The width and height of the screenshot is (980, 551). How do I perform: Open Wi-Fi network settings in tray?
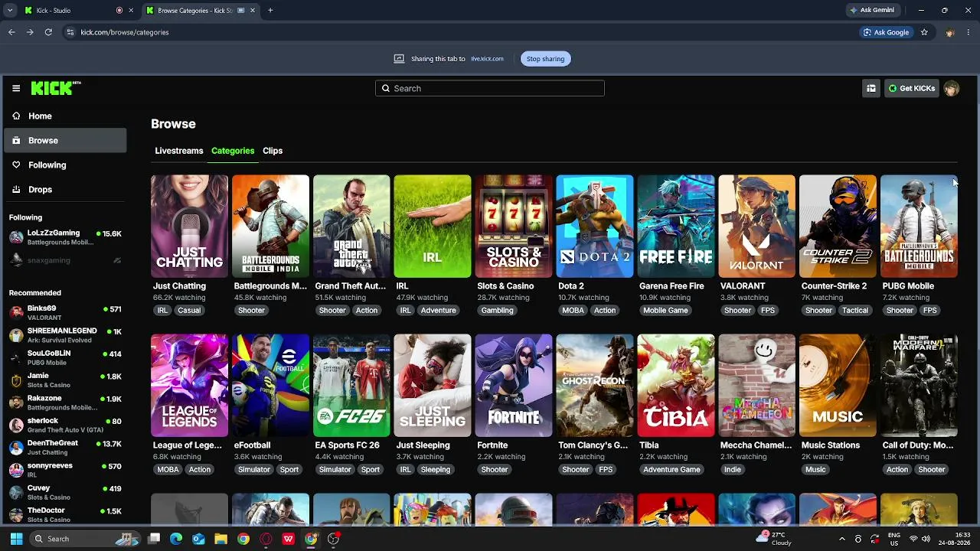point(913,539)
